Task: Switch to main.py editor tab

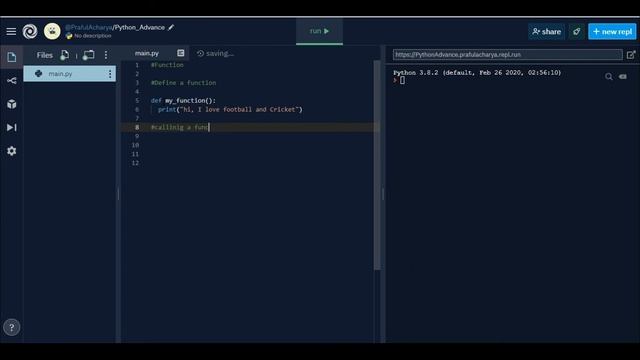Action: (147, 53)
